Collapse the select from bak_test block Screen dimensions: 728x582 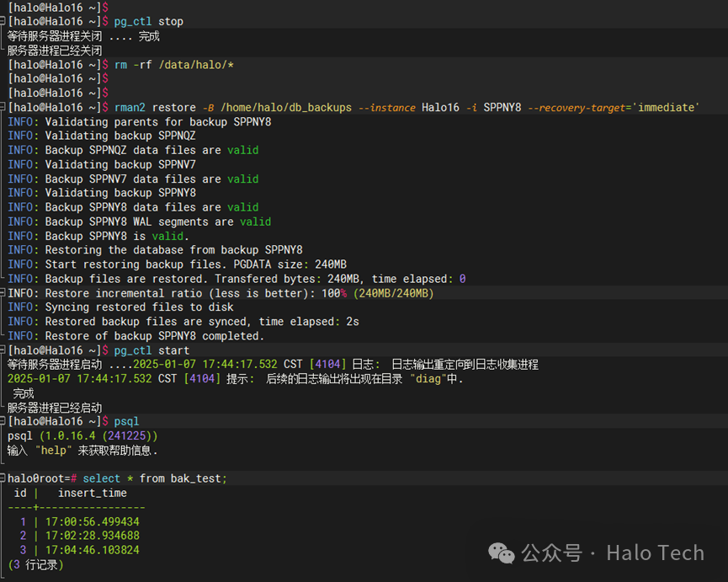3,478
